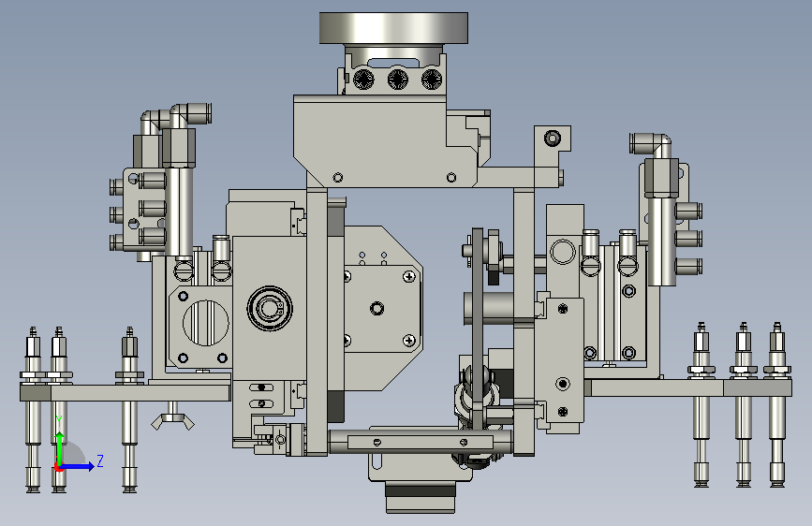Select the horizontal bottom bar with two slotted screws
This screenshot has height=526, width=812.
(421, 442)
